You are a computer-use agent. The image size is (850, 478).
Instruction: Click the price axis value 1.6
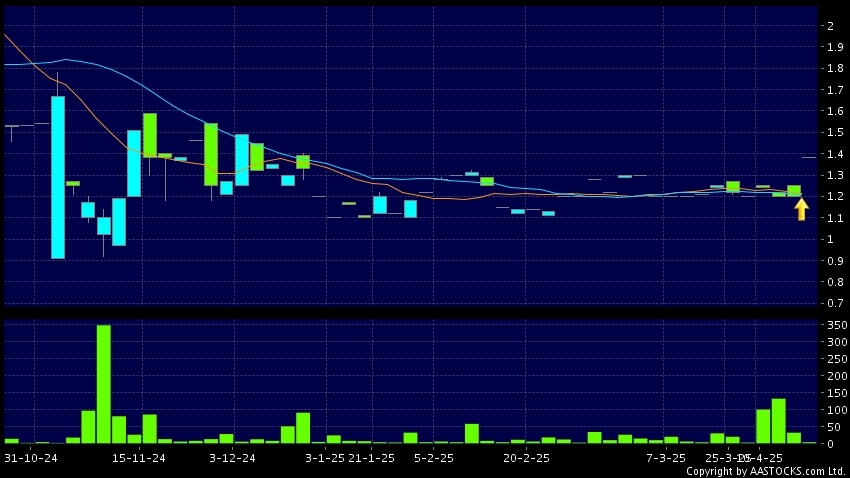point(835,111)
